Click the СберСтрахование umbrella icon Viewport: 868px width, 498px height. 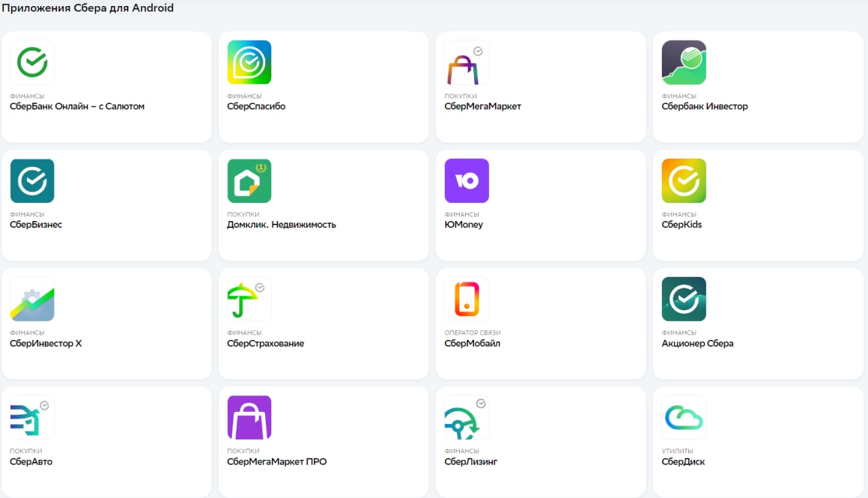pos(250,299)
